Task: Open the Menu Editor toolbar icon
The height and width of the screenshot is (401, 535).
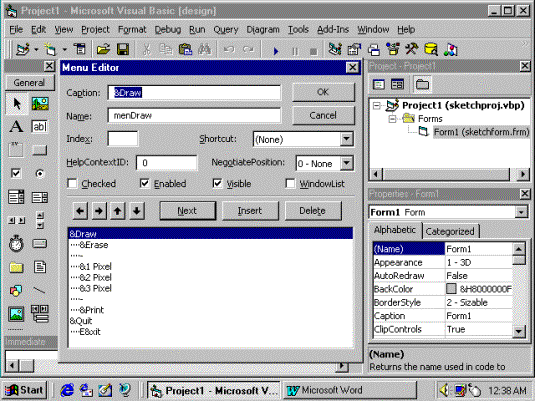Action: (80, 50)
